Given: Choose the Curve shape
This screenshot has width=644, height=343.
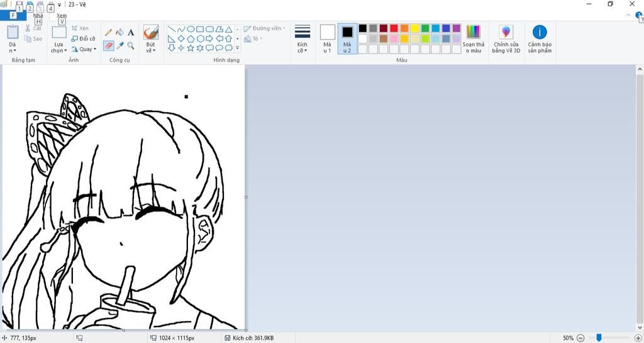Looking at the screenshot, I should coord(181,29).
